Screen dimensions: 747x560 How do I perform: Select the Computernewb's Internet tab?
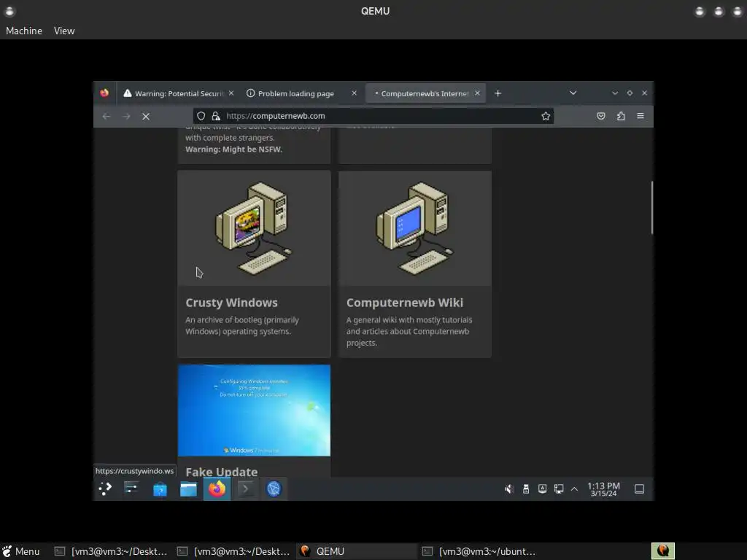[425, 93]
